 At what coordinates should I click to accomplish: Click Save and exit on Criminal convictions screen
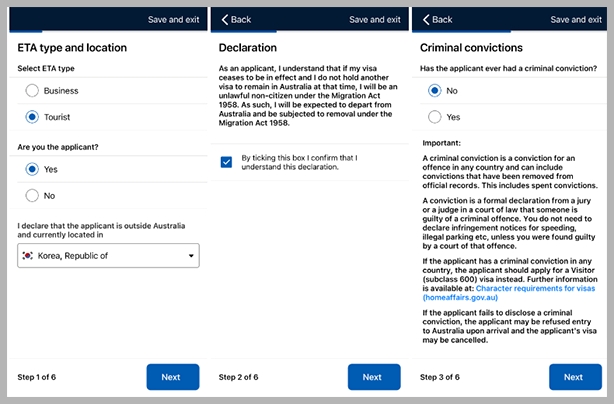pyautogui.click(x=576, y=20)
